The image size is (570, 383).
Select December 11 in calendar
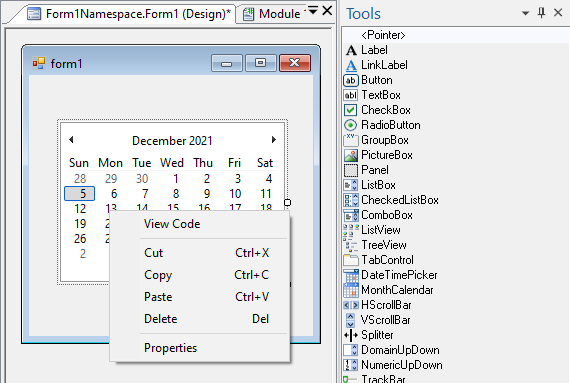pos(266,194)
